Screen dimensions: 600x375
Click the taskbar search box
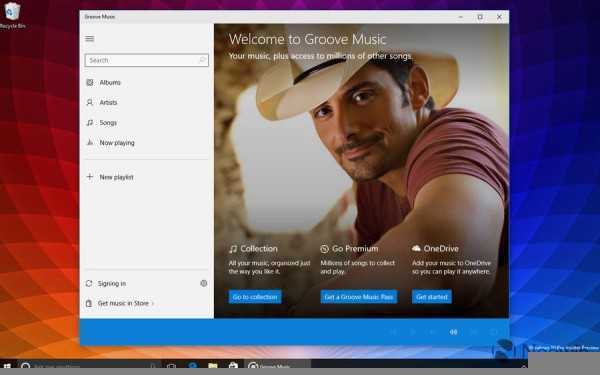coord(90,365)
